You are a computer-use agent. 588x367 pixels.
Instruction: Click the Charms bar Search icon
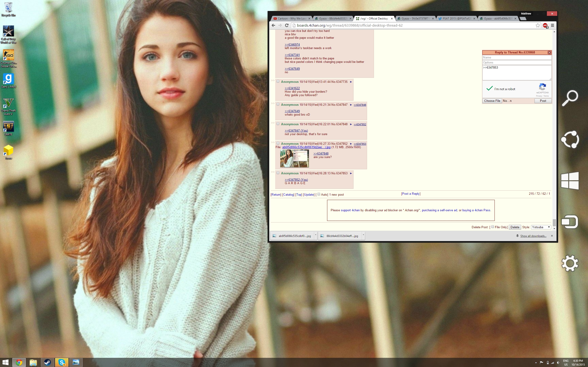[x=570, y=98]
